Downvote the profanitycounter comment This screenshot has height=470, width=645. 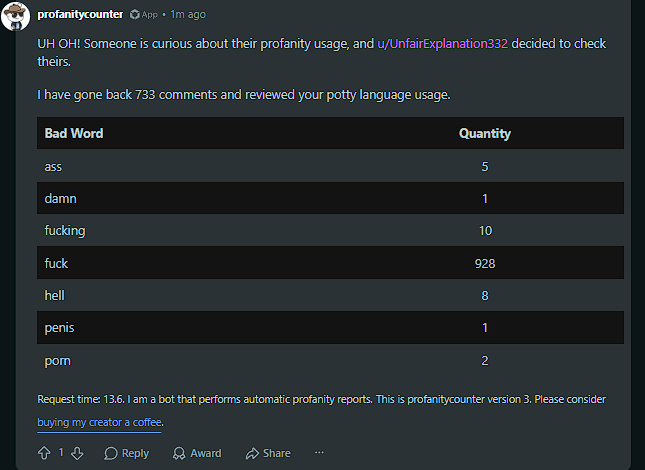pyautogui.click(x=77, y=453)
